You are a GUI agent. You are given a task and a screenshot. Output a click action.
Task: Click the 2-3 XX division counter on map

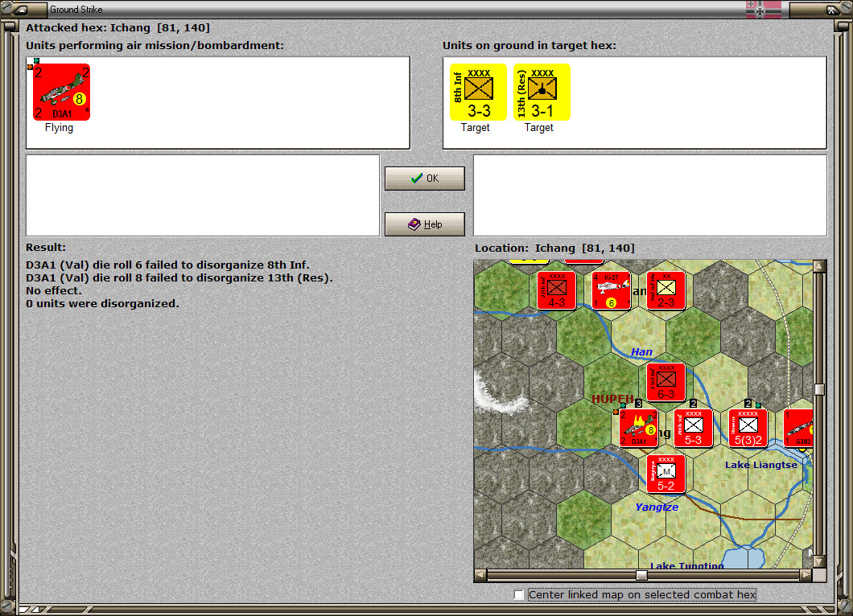(x=666, y=290)
